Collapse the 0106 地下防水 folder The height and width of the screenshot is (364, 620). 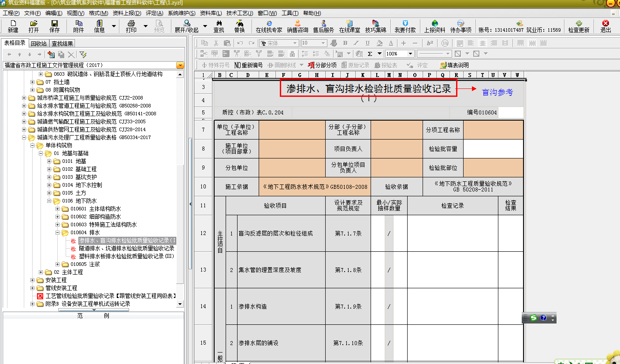click(x=49, y=201)
